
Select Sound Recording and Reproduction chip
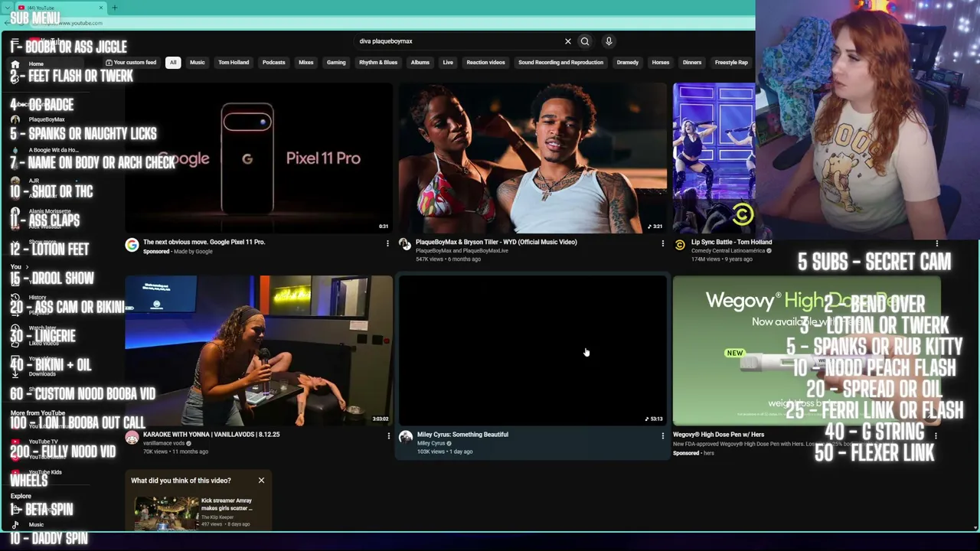[x=560, y=63]
